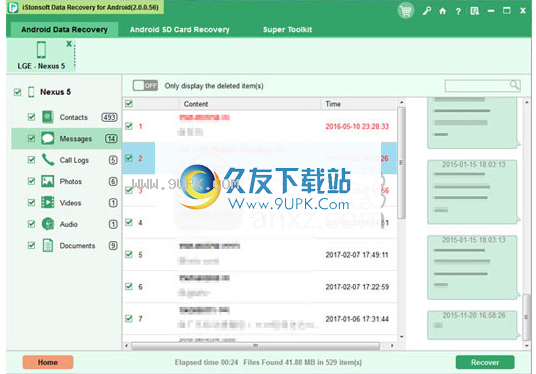
Task: Click the feedback icon in title bar
Action: (x=474, y=11)
